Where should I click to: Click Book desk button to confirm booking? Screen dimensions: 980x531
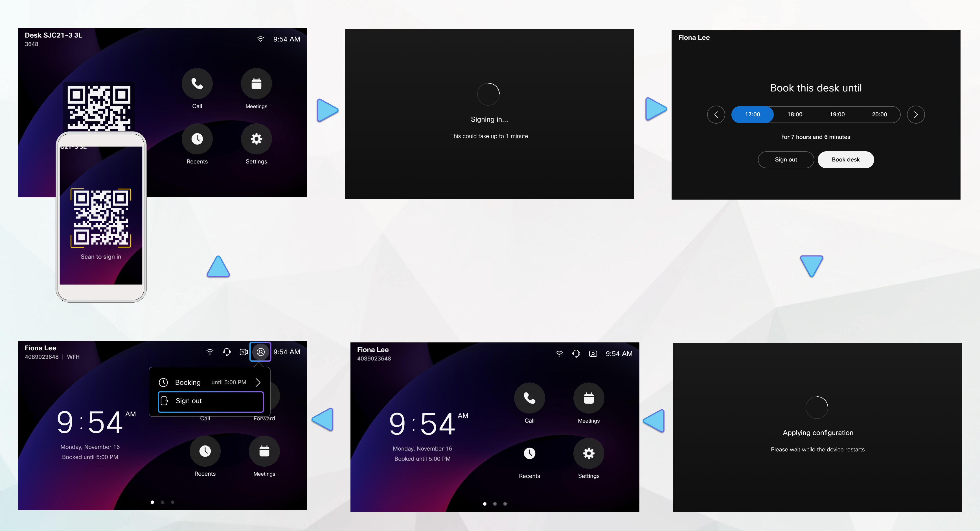point(845,159)
